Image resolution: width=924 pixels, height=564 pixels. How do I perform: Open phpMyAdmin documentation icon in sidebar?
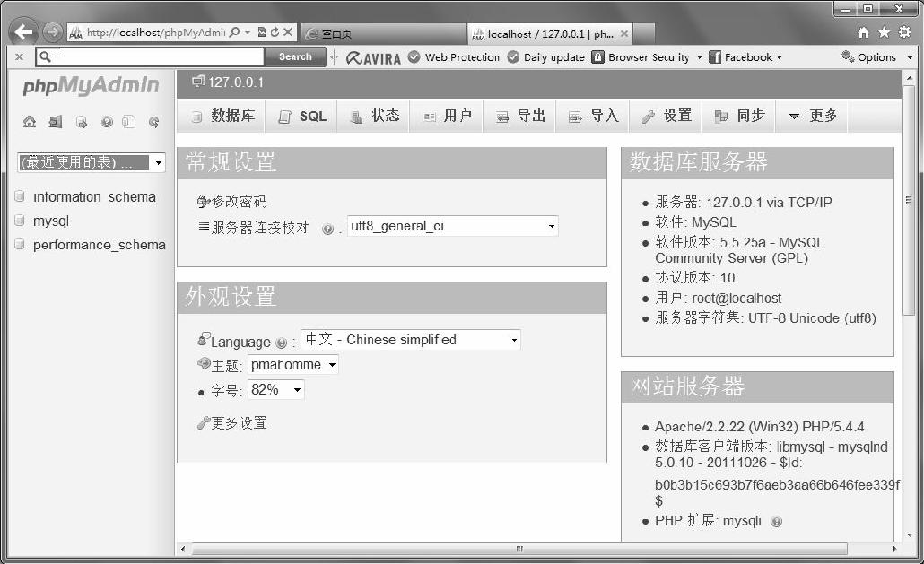pyautogui.click(x=107, y=122)
